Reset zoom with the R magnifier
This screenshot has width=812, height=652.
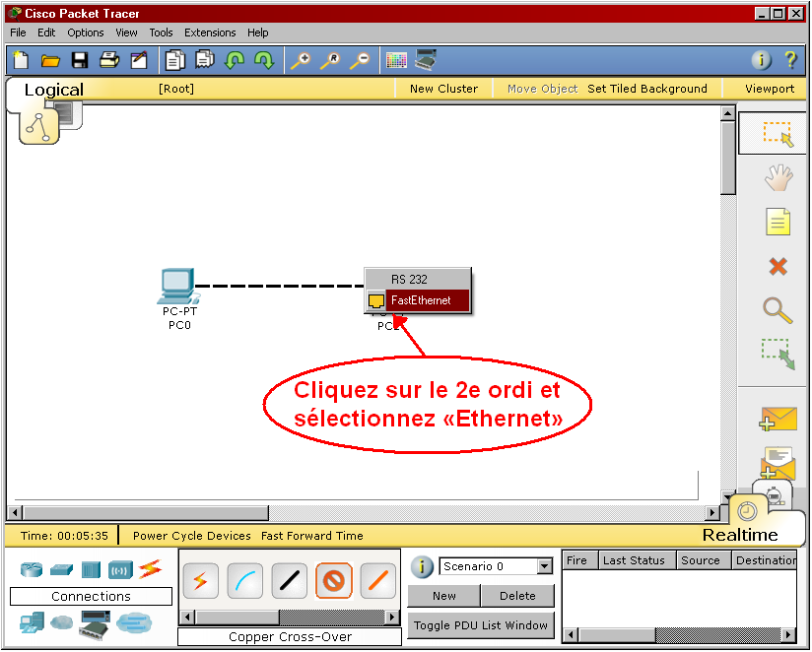(x=330, y=60)
